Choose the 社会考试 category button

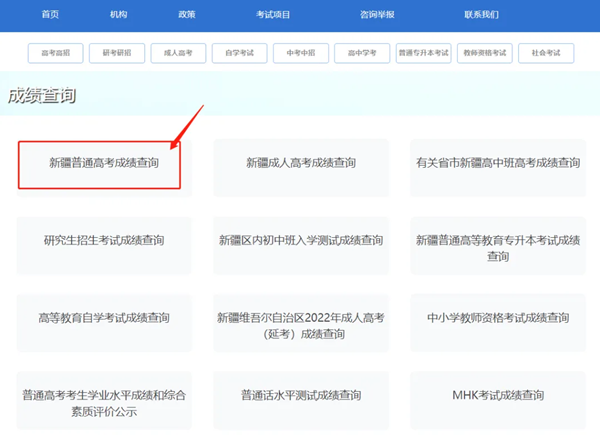(x=546, y=52)
